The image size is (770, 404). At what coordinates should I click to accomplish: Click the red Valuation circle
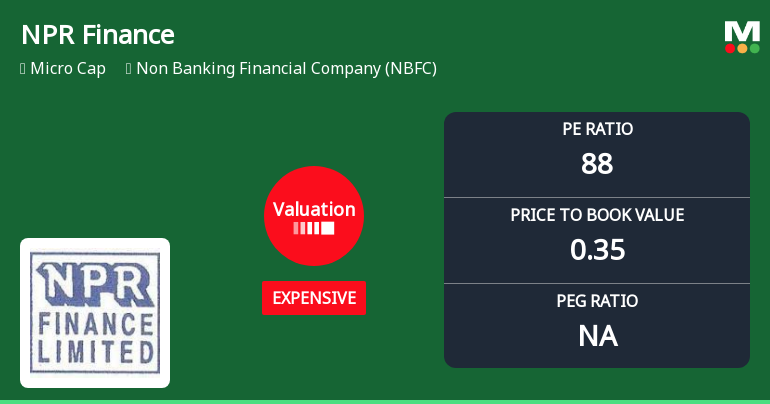[x=314, y=216]
